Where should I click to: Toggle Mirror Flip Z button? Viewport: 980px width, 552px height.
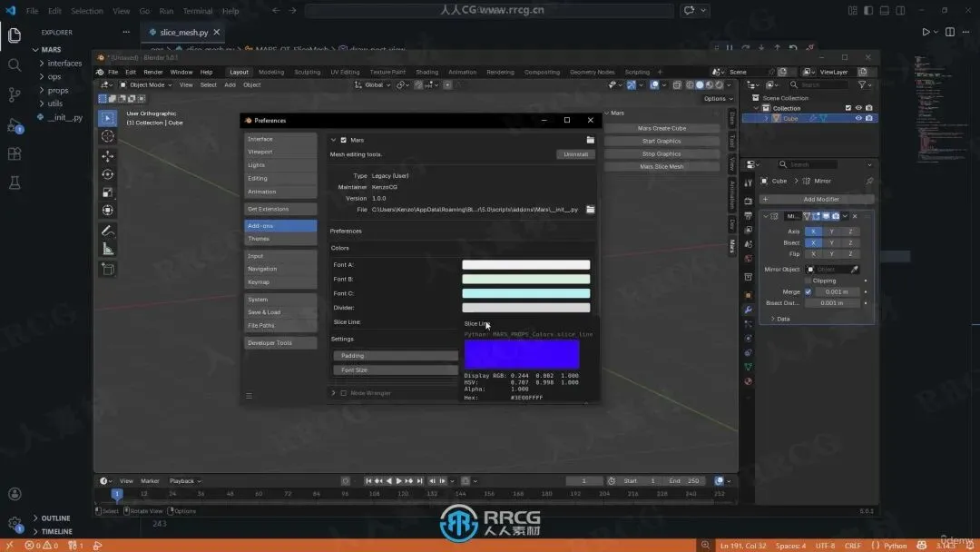(850, 254)
